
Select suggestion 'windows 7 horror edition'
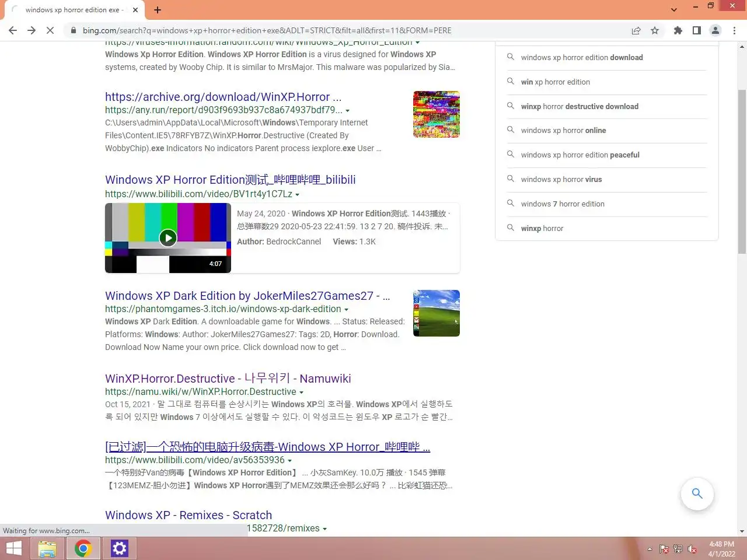(x=563, y=204)
